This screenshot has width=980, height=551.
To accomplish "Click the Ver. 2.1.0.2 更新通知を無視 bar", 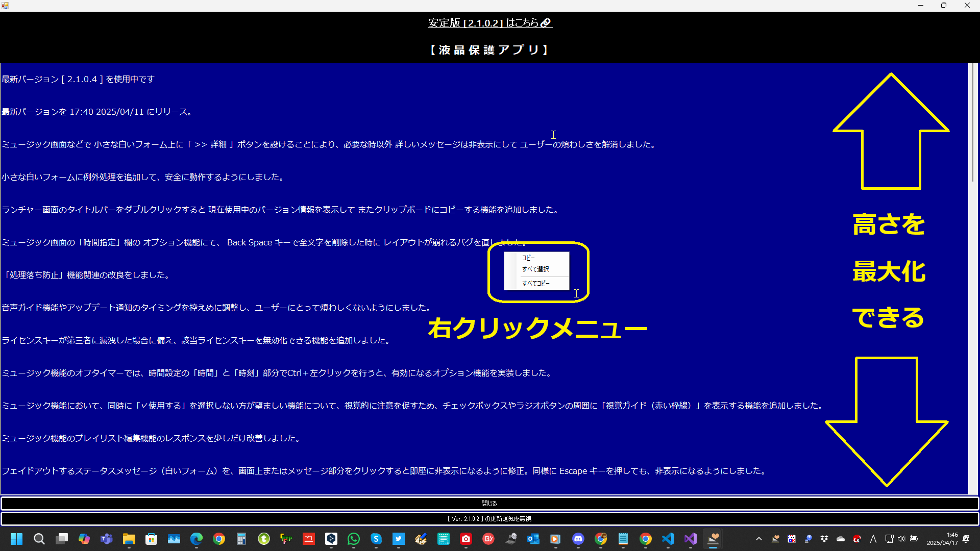I will coord(489,518).
